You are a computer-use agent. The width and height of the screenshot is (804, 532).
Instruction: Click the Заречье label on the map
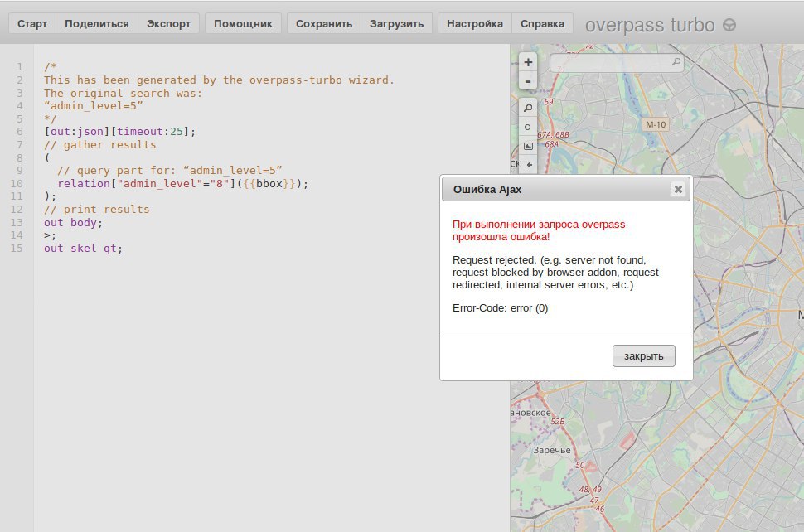click(552, 451)
